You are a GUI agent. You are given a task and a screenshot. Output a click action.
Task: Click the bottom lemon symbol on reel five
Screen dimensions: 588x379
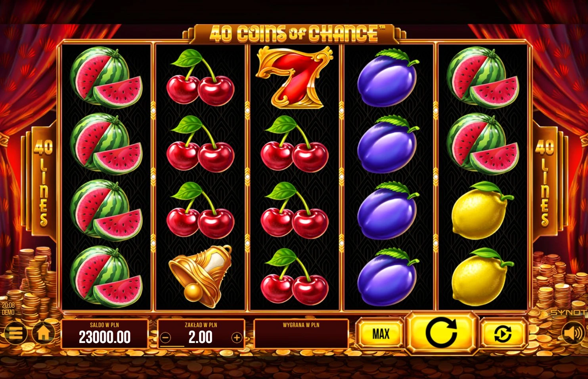[483, 277]
